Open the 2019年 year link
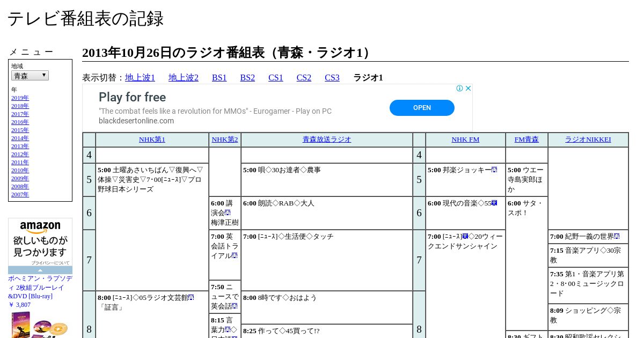 point(20,98)
